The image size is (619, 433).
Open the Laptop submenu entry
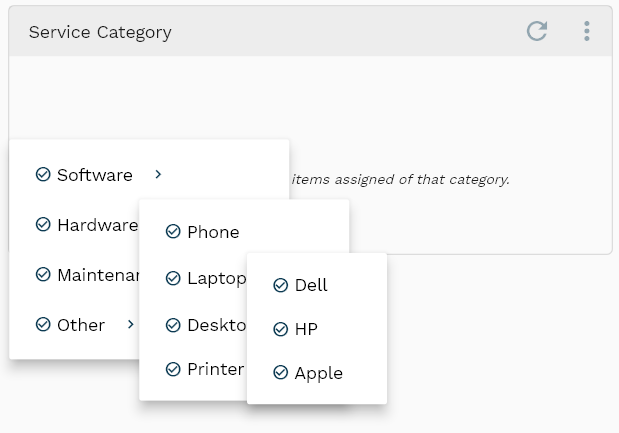point(206,278)
